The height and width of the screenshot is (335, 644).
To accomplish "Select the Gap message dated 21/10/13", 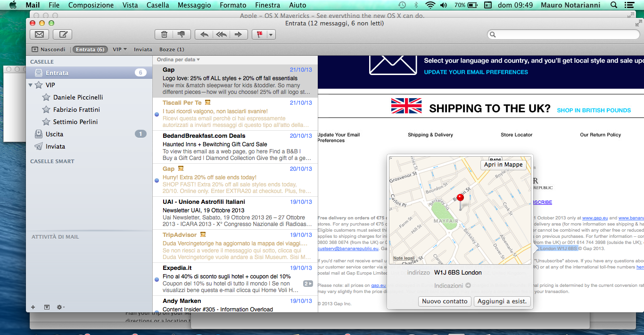I will click(x=235, y=81).
